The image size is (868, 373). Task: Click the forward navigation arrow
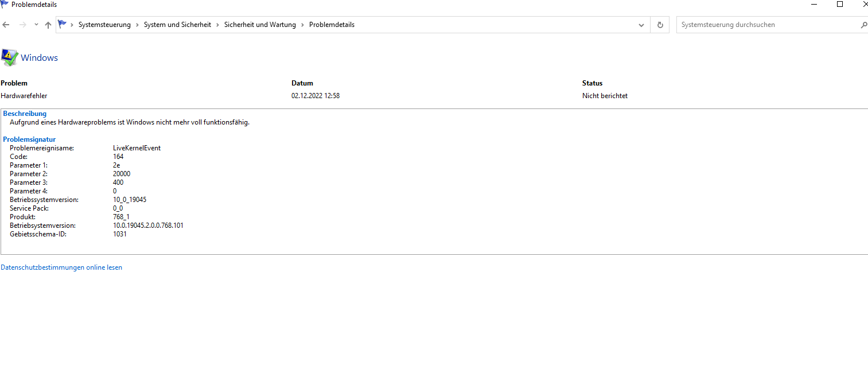pyautogui.click(x=22, y=25)
